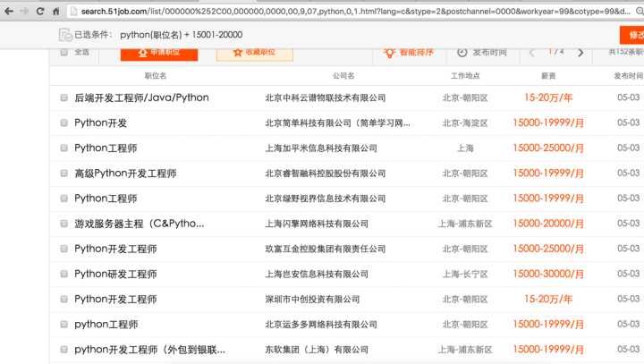The image size is (644, 364).
Task: Open Python开发工程师 job at 深圳市中创投资
Action: (115, 299)
